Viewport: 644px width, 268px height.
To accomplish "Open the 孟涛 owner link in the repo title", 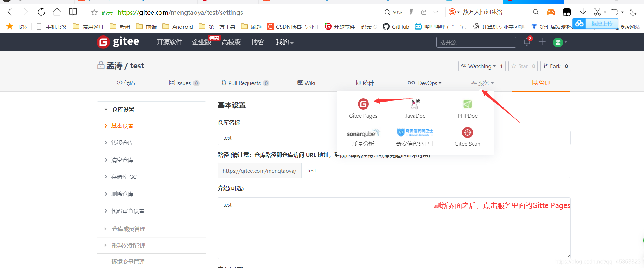I will [x=114, y=66].
